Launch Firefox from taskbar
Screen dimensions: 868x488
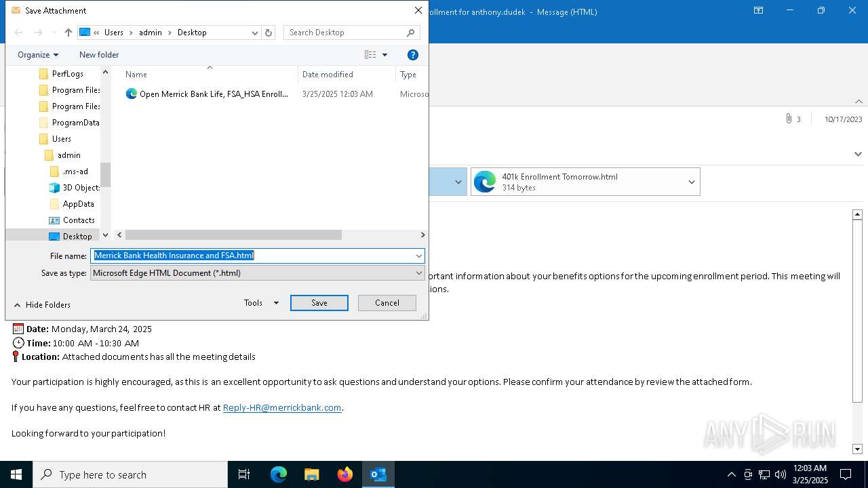tap(345, 474)
